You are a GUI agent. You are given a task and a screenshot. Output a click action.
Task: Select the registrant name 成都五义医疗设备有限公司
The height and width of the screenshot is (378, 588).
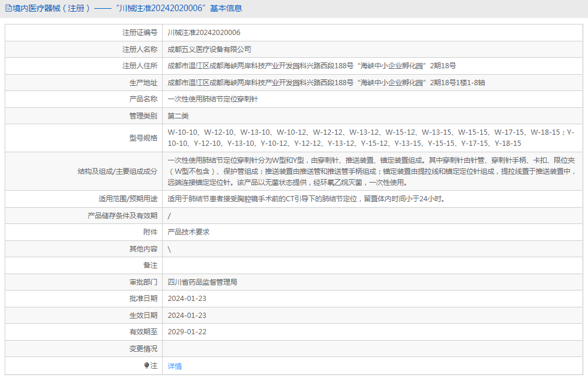coord(209,49)
